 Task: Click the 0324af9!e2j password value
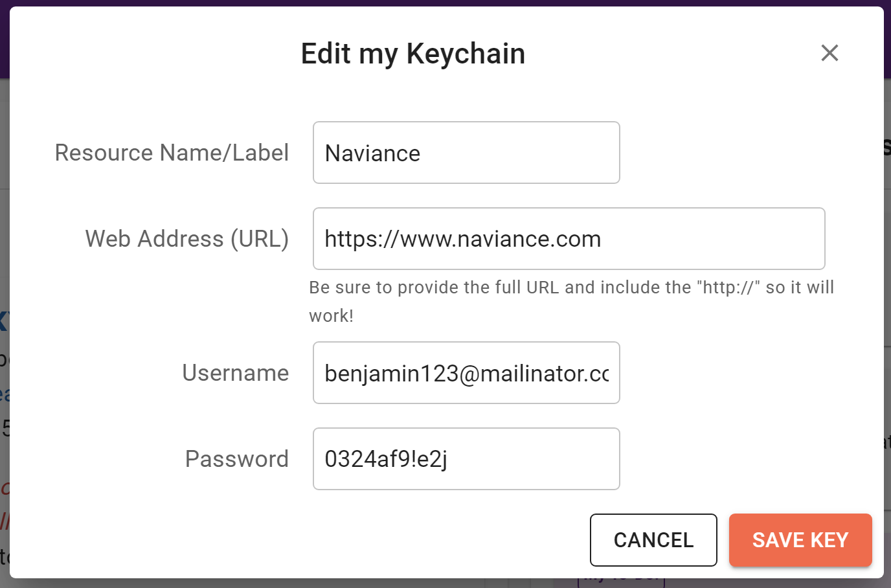(386, 459)
